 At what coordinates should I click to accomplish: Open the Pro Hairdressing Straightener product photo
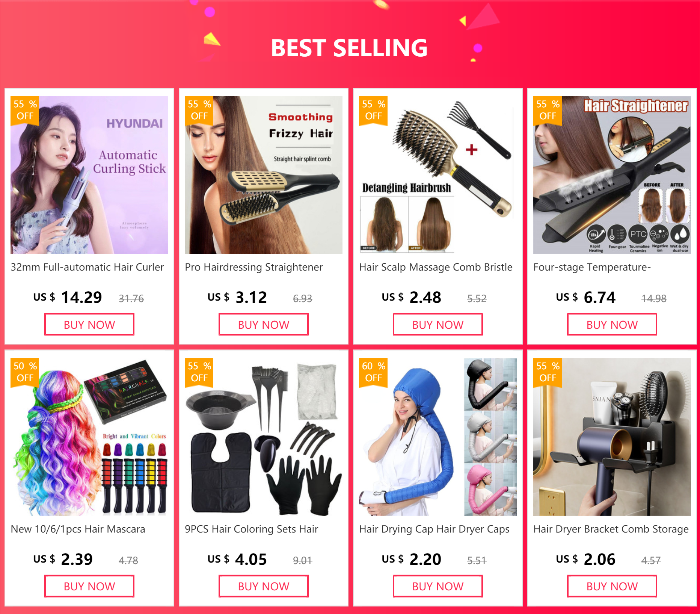click(264, 175)
